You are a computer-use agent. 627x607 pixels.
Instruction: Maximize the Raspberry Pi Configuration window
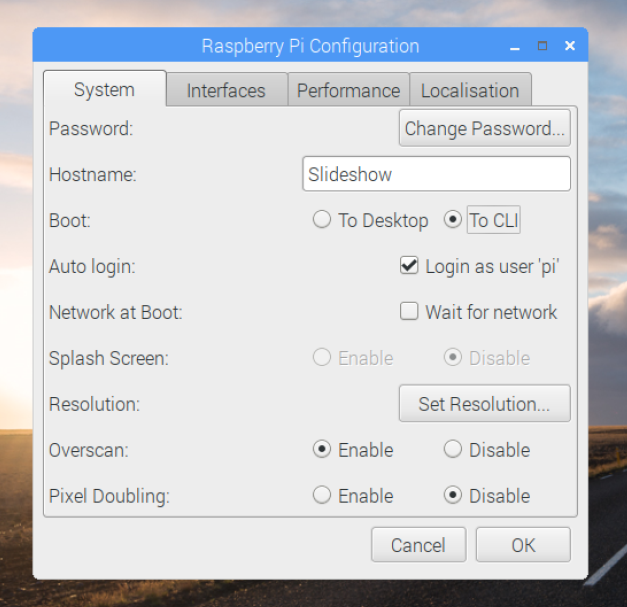pyautogui.click(x=542, y=46)
